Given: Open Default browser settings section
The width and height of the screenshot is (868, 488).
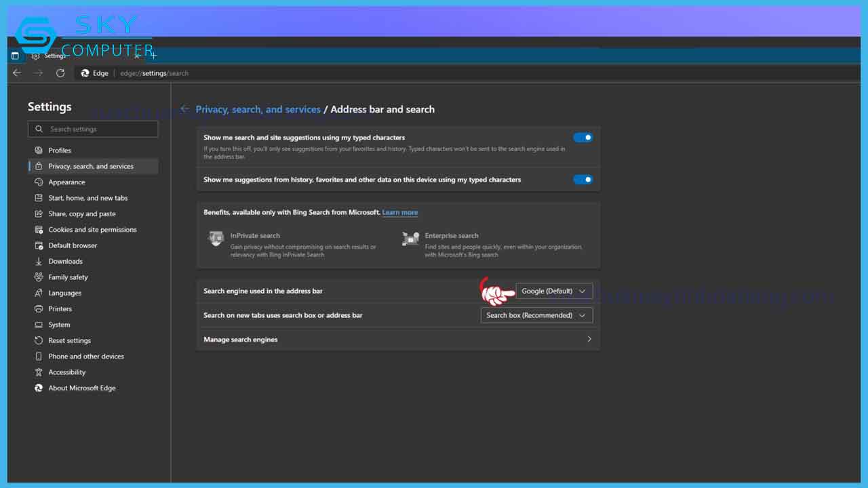Looking at the screenshot, I should coord(94,245).
